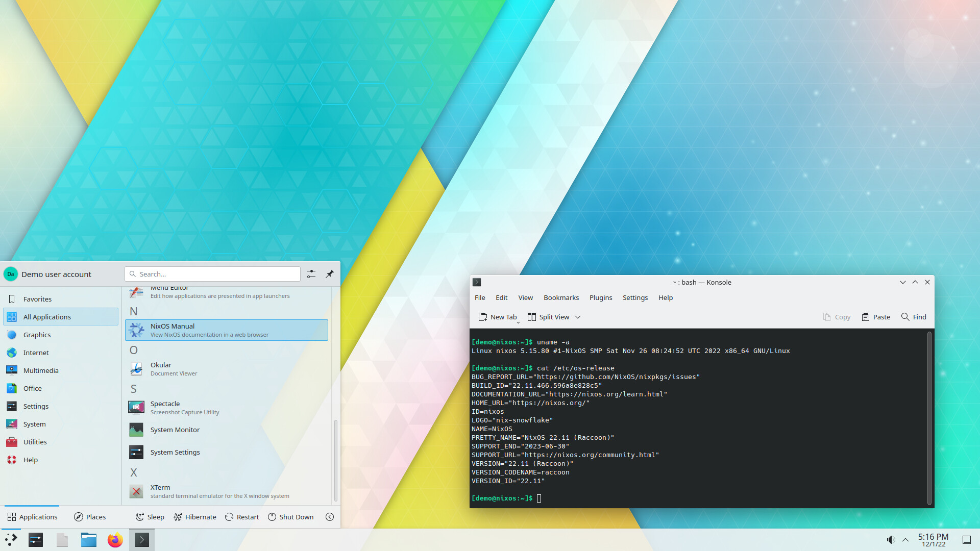Switch to the Places tab
Viewport: 980px width, 551px height.
pyautogui.click(x=90, y=517)
